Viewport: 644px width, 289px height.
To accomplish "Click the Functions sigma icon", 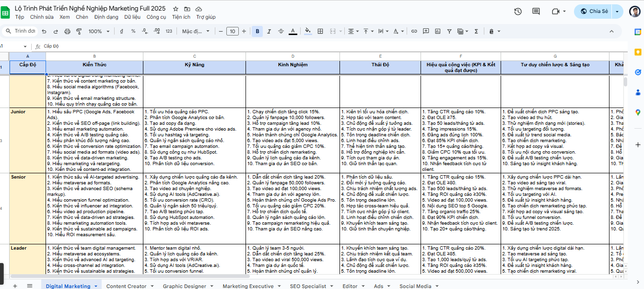I will (476, 31).
